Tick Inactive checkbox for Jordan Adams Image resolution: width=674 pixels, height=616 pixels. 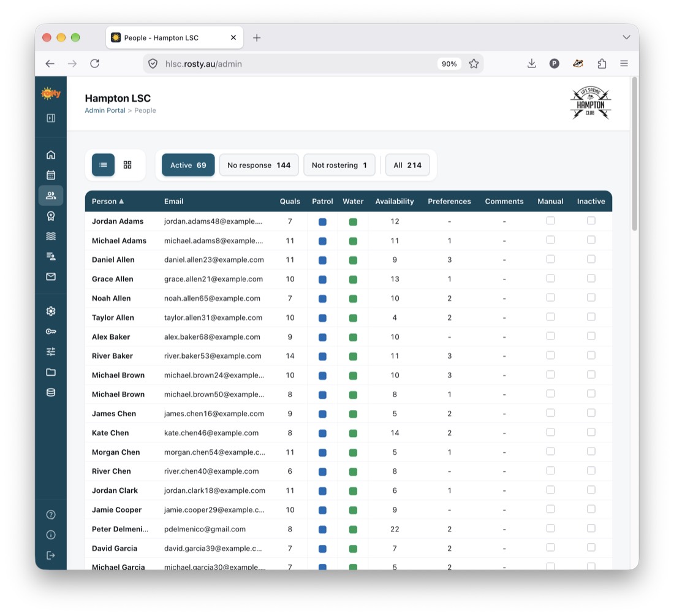(x=591, y=221)
